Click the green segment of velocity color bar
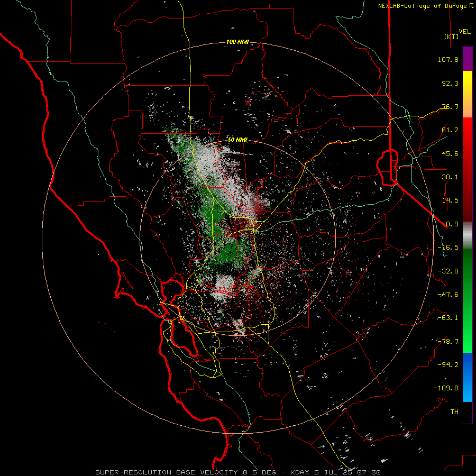Image resolution: width=476 pixels, height=476 pixels. 467,300
